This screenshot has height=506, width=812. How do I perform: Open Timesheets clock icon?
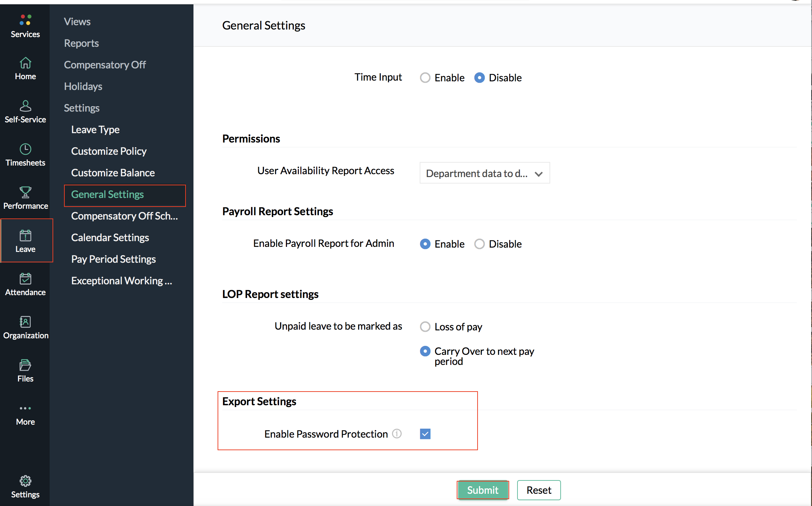[25, 149]
